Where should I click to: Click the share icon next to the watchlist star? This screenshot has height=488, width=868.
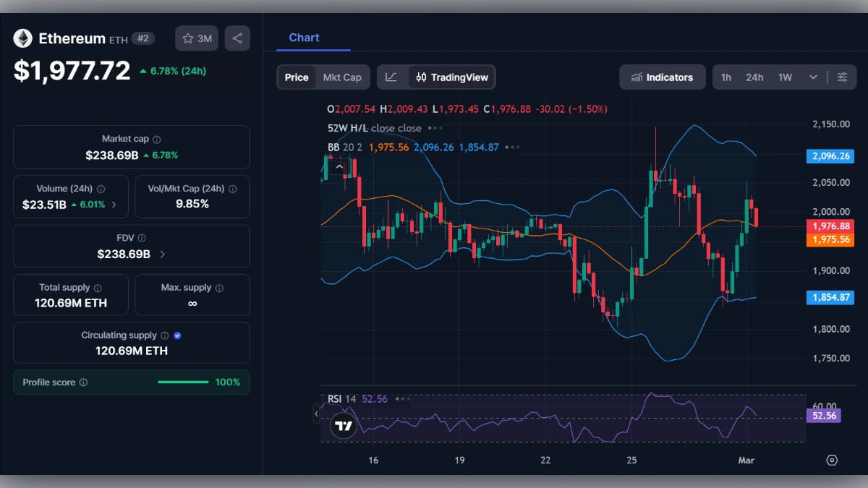pyautogui.click(x=237, y=38)
